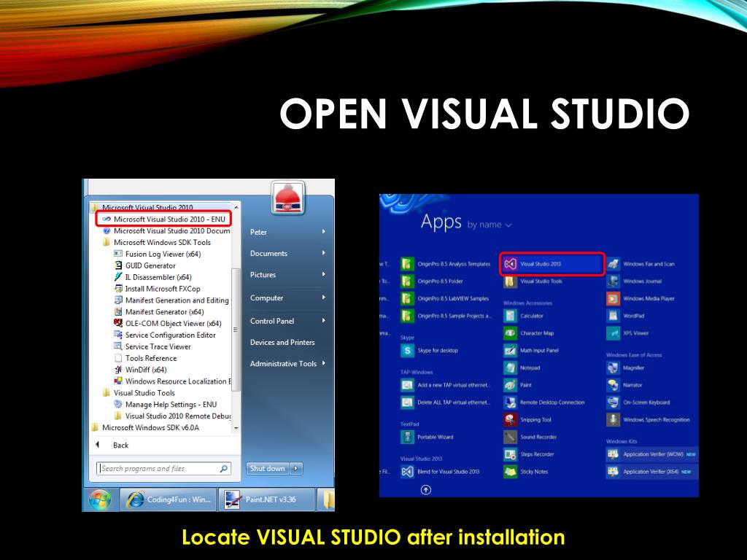The image size is (747, 560).
Task: Open Math Input Panel icon
Action: (510, 351)
